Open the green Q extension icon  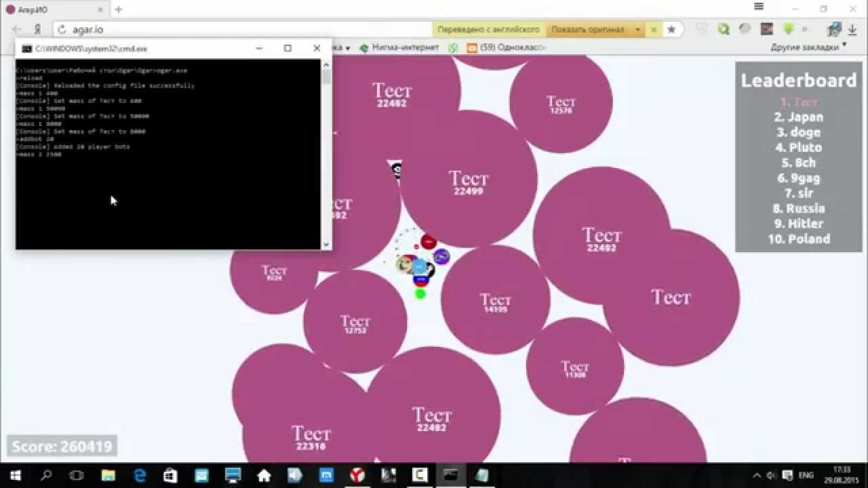[724, 29]
